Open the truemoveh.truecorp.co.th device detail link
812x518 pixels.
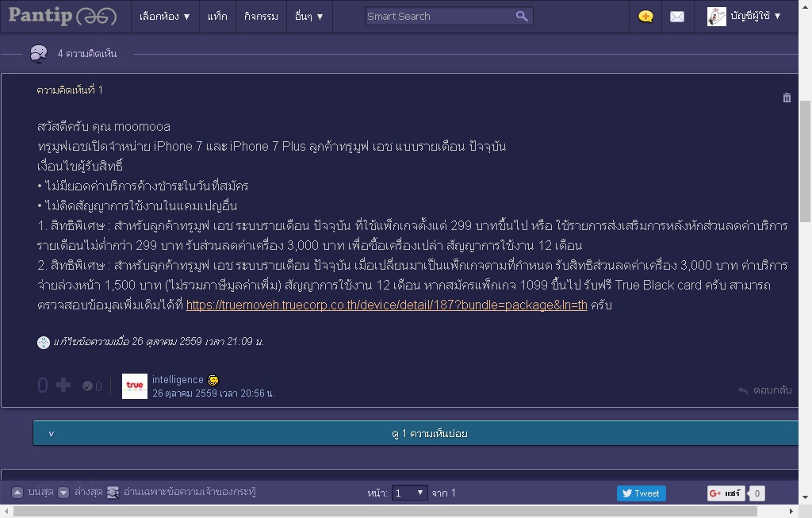pyautogui.click(x=386, y=305)
